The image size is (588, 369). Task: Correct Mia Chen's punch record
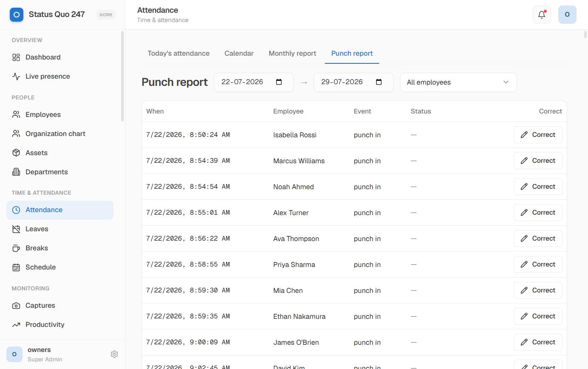click(538, 290)
